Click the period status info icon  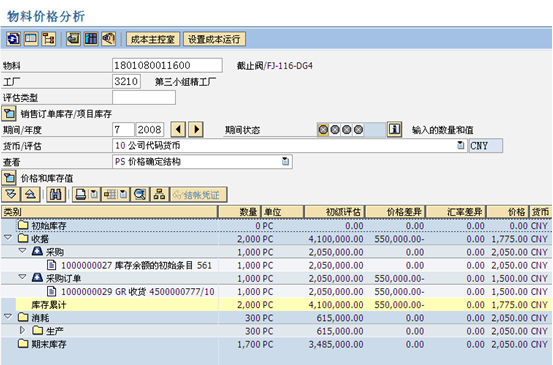pyautogui.click(x=394, y=129)
